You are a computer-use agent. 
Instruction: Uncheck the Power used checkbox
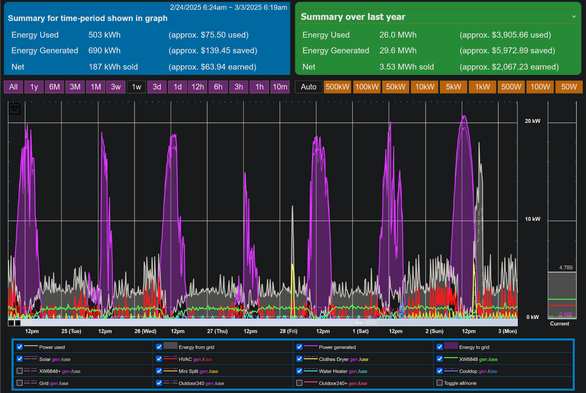[19, 347]
